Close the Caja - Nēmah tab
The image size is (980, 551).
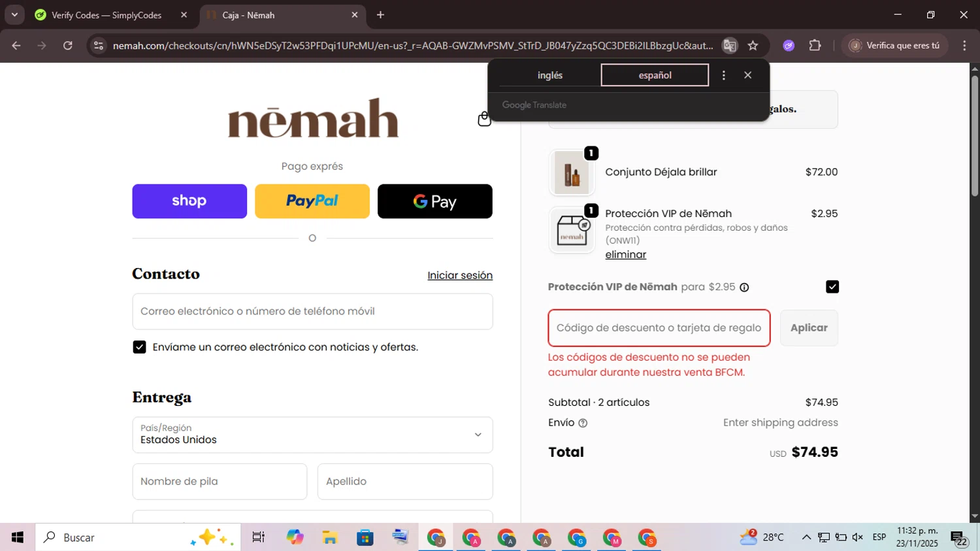click(x=355, y=14)
